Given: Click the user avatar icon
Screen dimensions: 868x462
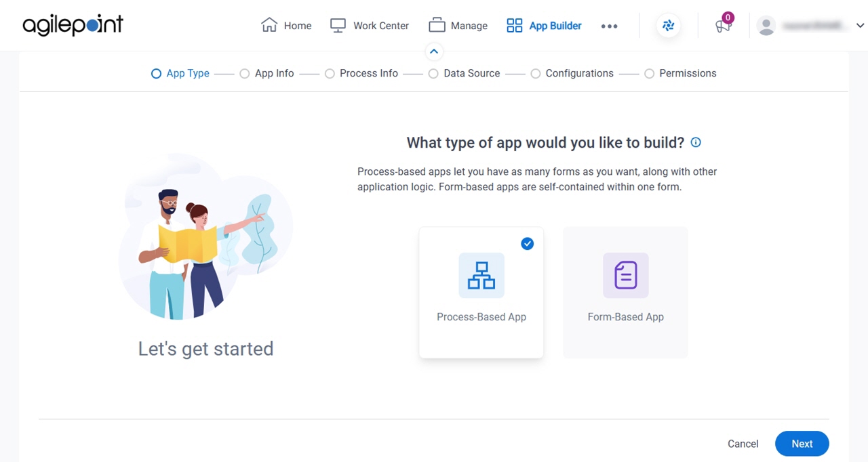Looking at the screenshot, I should pyautogui.click(x=766, y=26).
